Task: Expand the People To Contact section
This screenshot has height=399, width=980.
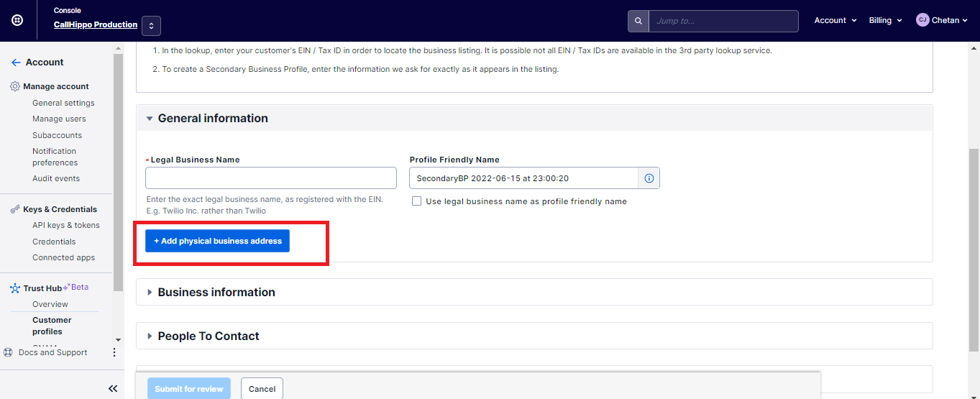Action: [x=534, y=336]
